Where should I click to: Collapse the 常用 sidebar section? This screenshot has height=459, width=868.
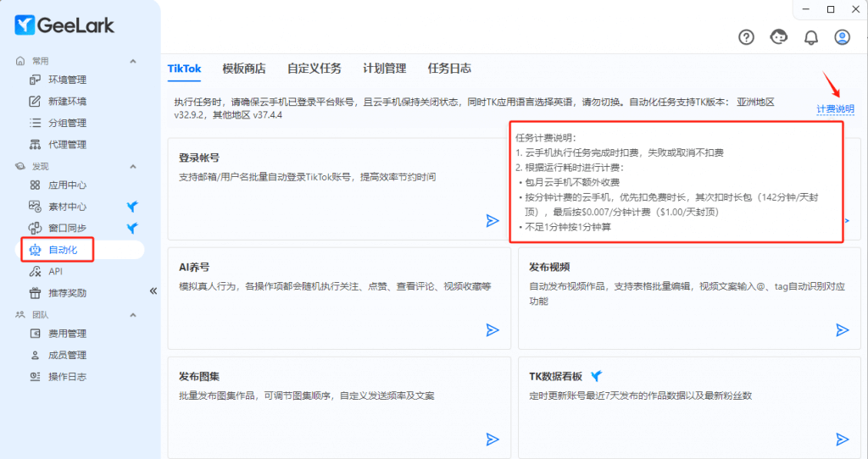click(x=132, y=61)
